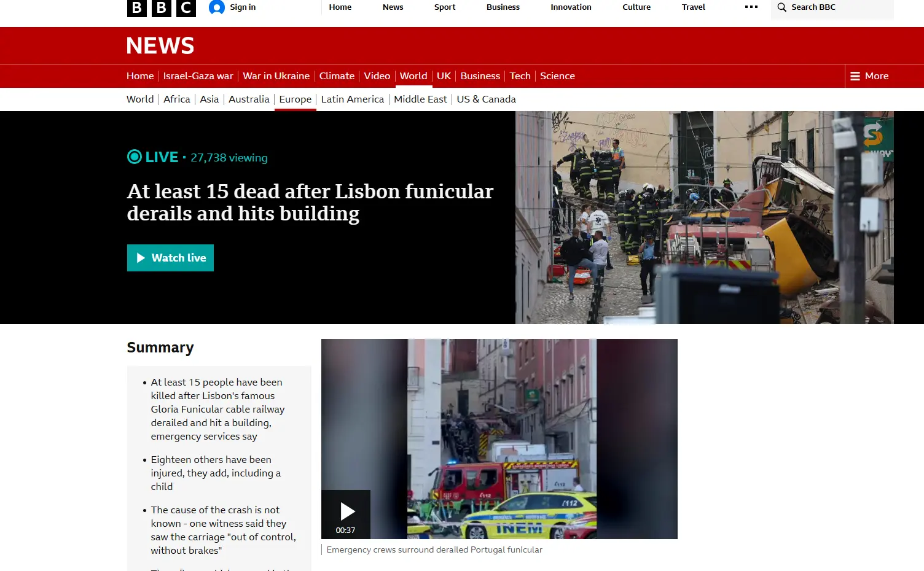The width and height of the screenshot is (924, 571).
Task: Click the search magnifier icon
Action: pyautogui.click(x=781, y=7)
